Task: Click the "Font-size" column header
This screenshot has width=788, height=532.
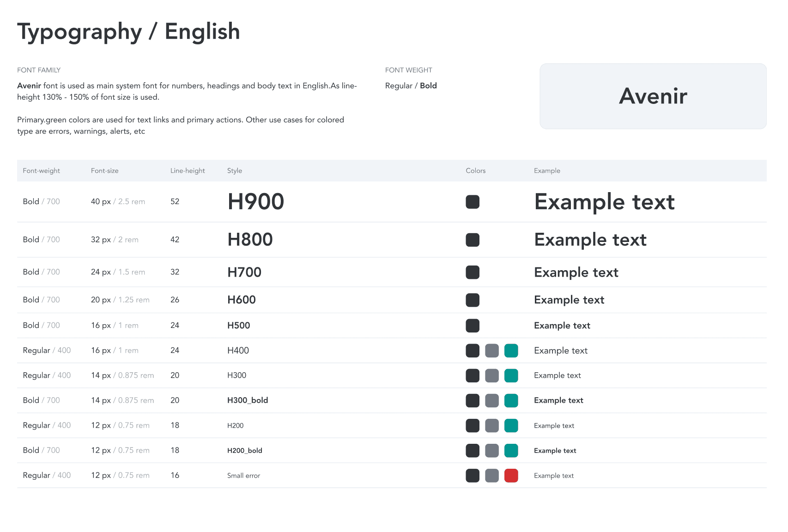Action: pyautogui.click(x=105, y=171)
